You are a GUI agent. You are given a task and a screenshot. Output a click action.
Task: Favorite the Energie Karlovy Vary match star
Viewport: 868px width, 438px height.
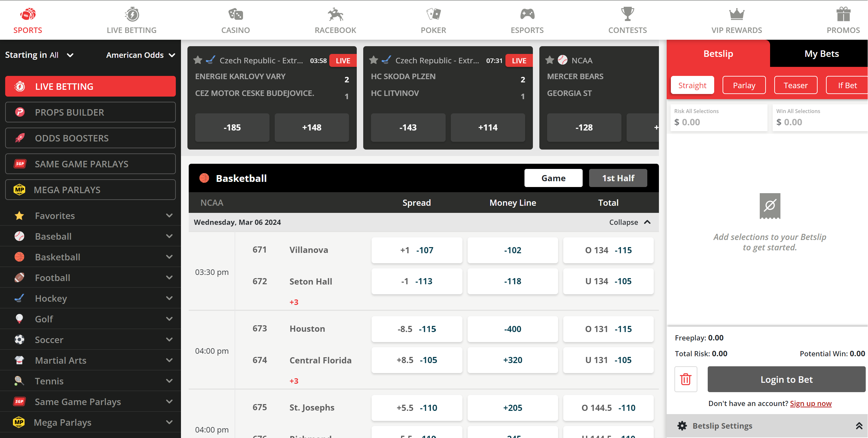coord(198,60)
